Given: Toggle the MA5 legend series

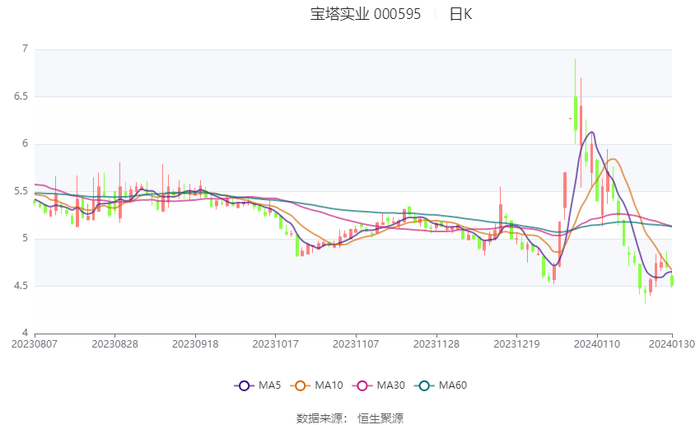Looking at the screenshot, I should click(x=258, y=385).
